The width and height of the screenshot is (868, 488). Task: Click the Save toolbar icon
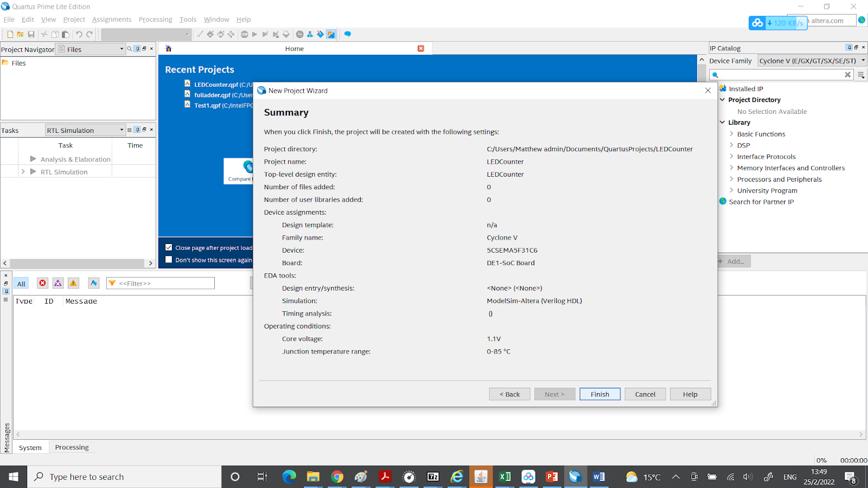click(31, 34)
